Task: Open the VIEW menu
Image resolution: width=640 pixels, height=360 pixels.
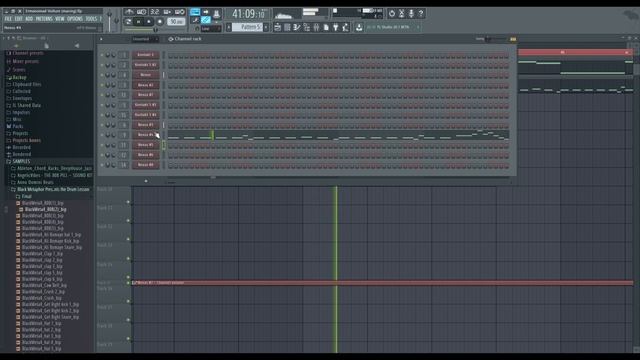Action: click(x=60, y=19)
